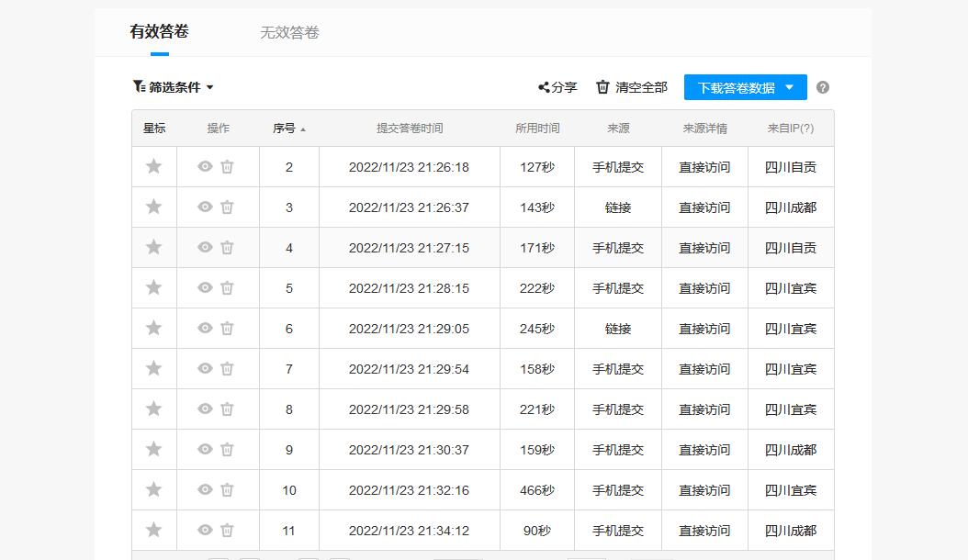Click the 序号 column sort arrow
Screen dimensions: 968x560
click(303, 128)
